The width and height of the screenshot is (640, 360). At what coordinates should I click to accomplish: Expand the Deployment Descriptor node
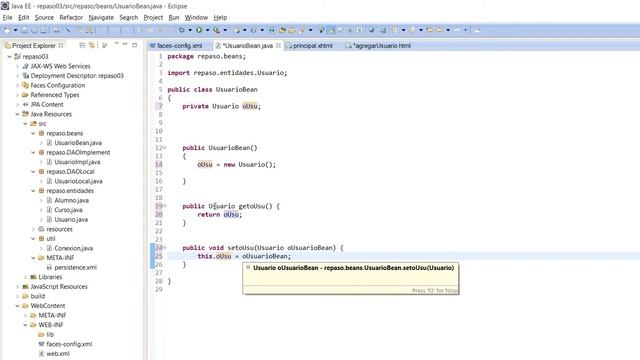pyautogui.click(x=18, y=76)
